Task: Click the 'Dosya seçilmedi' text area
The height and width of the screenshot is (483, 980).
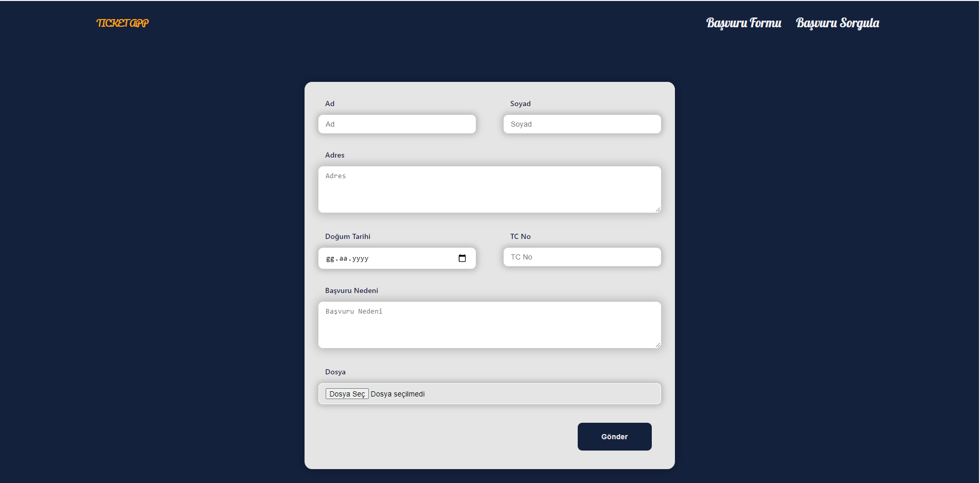Action: (x=398, y=393)
